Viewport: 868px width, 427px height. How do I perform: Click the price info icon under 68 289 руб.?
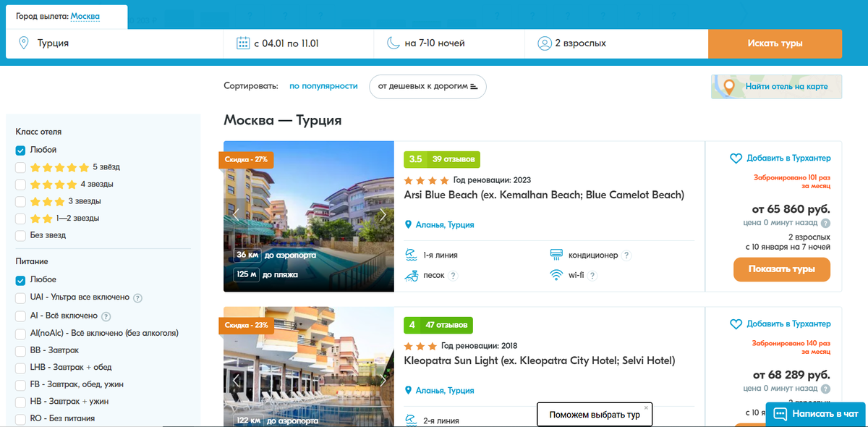point(825,389)
